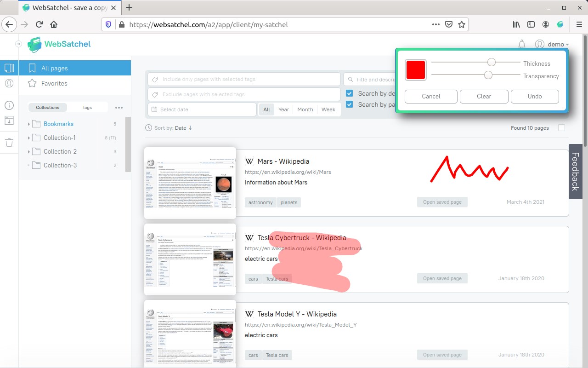Screen dimensions: 588x368
Task: Cancel the drawing tool
Action: [431, 96]
